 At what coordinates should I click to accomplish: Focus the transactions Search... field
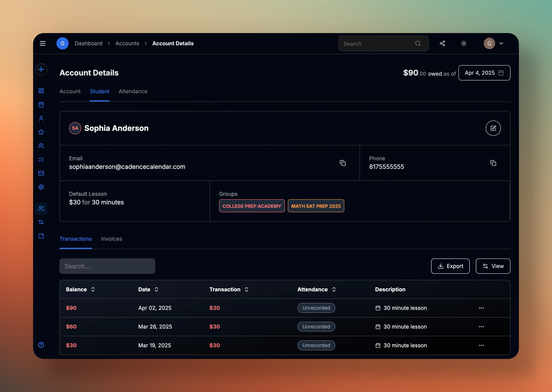click(x=107, y=266)
